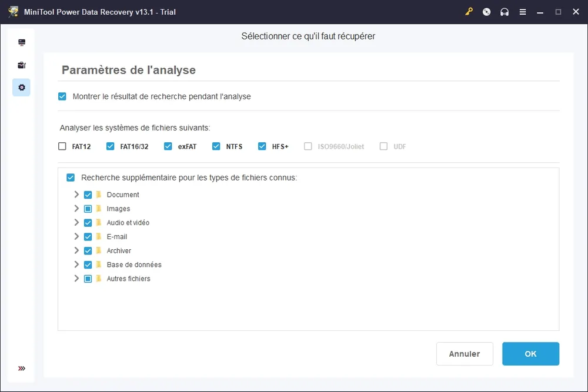Toggle Montrer le résultat de recherche checkbox

[x=62, y=96]
